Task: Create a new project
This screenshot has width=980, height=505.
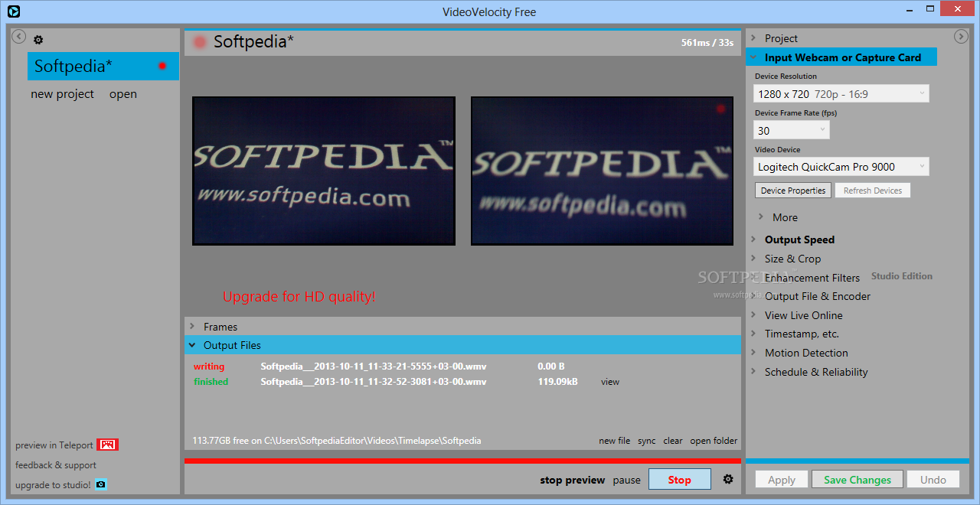Action: [62, 94]
